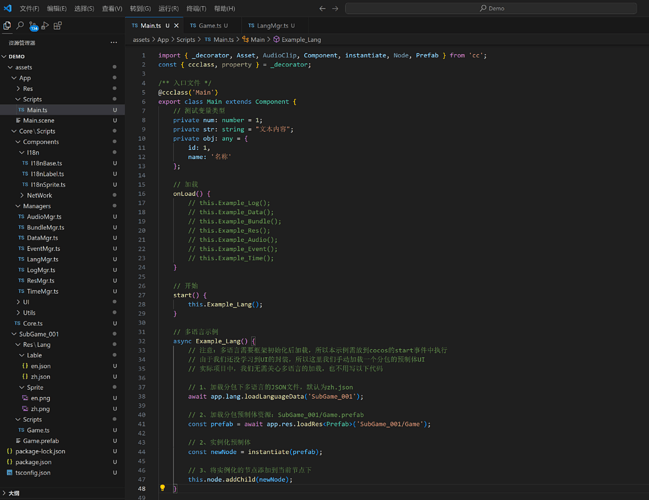
Task: Click the Demo command center search box
Action: pos(493,8)
